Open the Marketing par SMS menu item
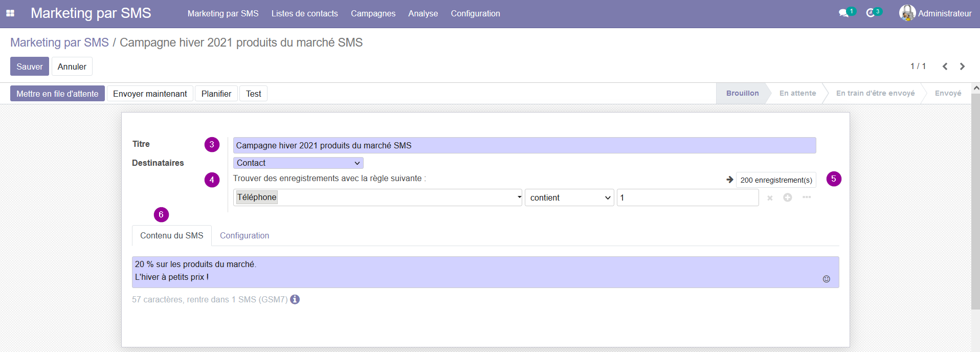This screenshot has width=980, height=352. pyautogui.click(x=223, y=14)
